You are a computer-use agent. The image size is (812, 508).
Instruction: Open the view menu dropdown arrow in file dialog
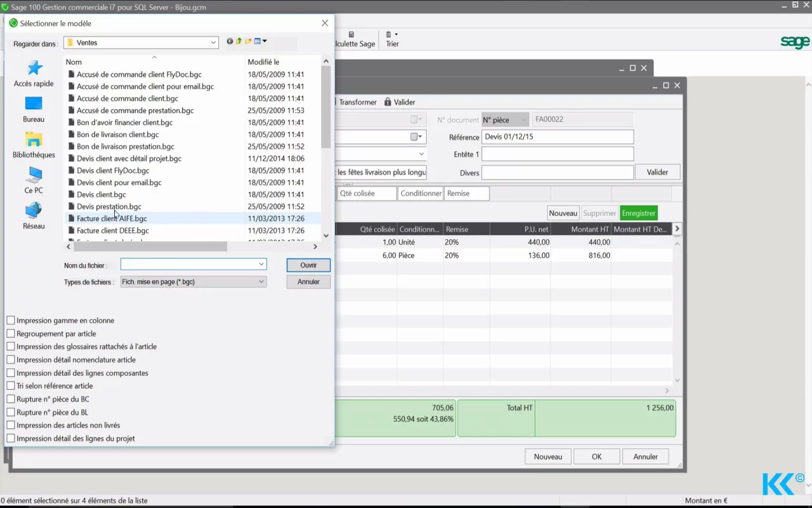(x=265, y=41)
